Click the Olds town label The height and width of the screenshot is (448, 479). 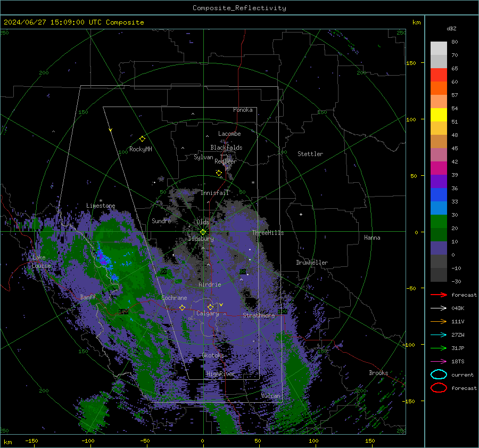coord(203,222)
